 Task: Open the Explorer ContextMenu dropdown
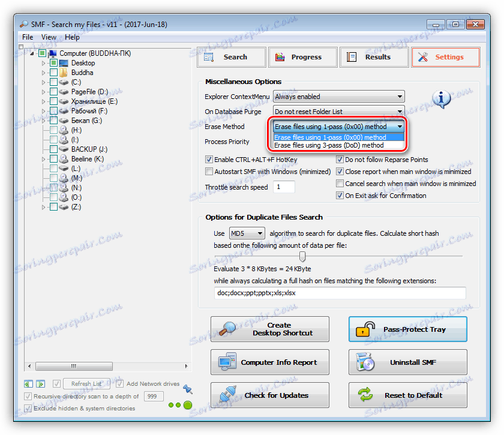[339, 97]
